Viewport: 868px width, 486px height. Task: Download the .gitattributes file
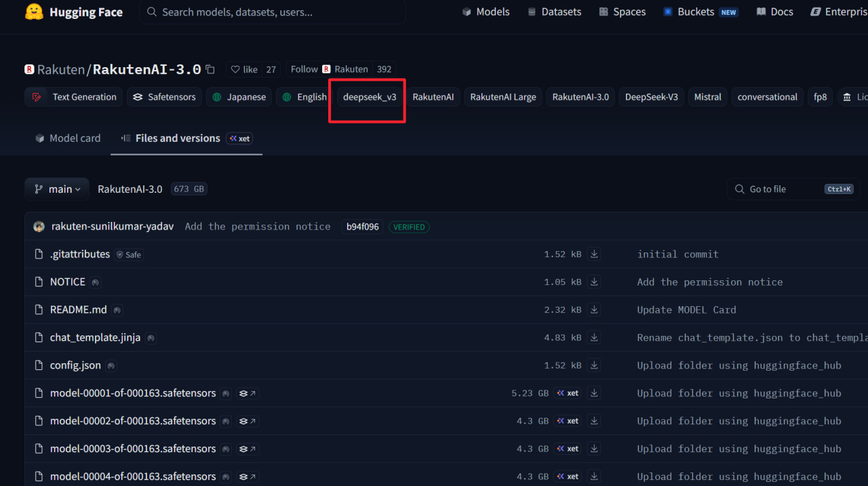[x=594, y=255]
